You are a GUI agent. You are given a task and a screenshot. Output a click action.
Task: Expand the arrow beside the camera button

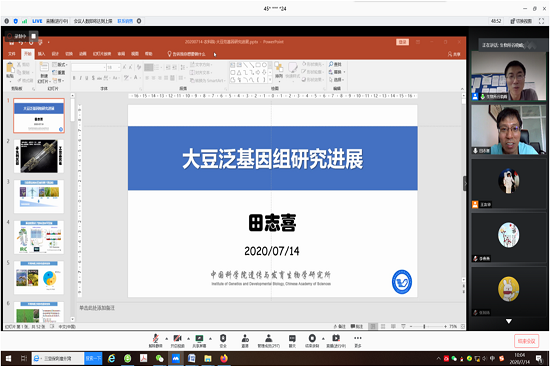[x=188, y=339]
